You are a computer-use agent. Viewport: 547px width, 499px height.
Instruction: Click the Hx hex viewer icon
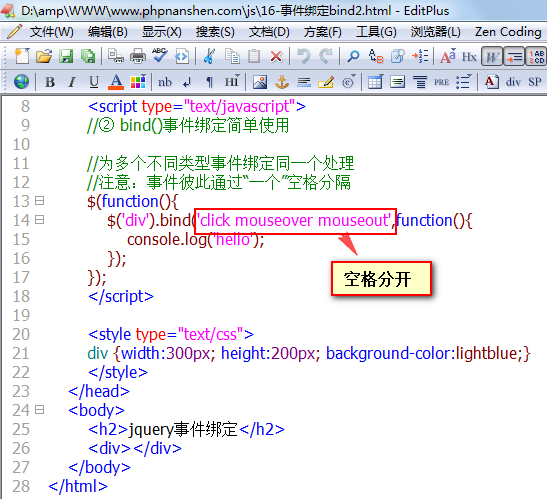(x=469, y=56)
